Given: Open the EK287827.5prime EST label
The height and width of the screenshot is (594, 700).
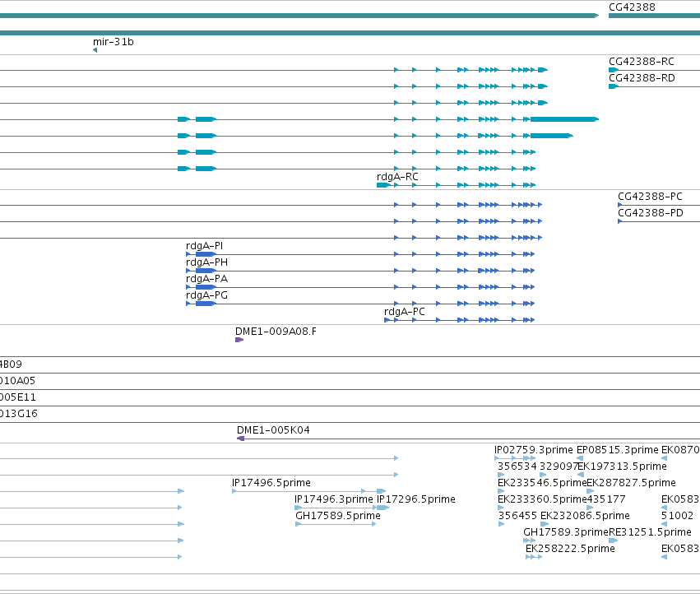Looking at the screenshot, I should pos(631,483).
